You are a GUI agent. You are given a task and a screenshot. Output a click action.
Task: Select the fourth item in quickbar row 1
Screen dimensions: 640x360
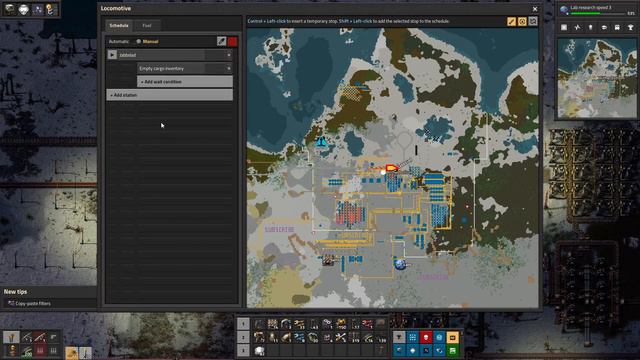(300, 324)
